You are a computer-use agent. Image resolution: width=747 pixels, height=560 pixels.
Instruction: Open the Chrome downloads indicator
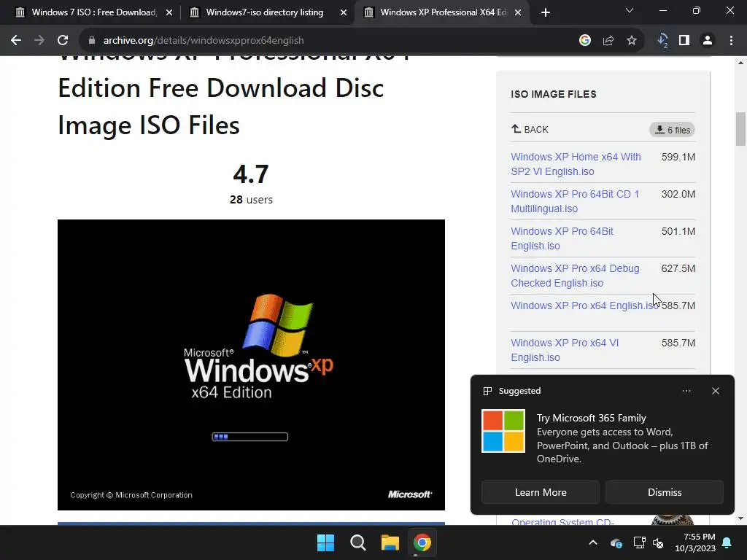pos(662,41)
